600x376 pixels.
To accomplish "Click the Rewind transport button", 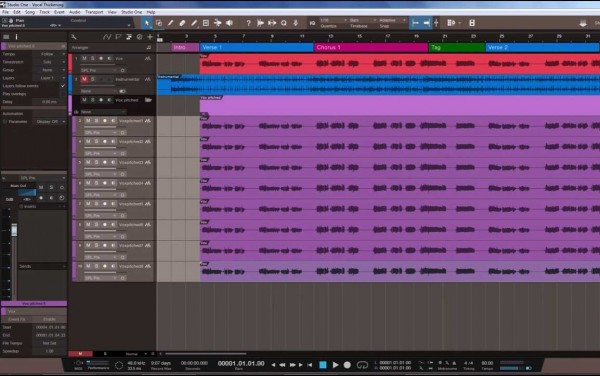I will pyautogui.click(x=282, y=365).
